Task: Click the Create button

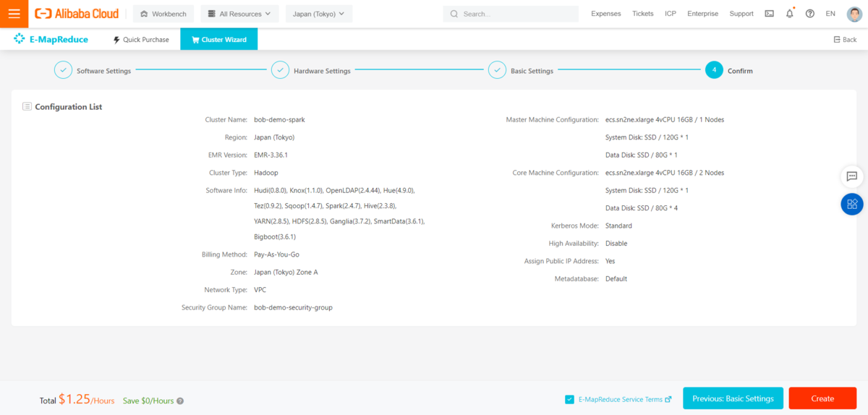Action: 822,398
